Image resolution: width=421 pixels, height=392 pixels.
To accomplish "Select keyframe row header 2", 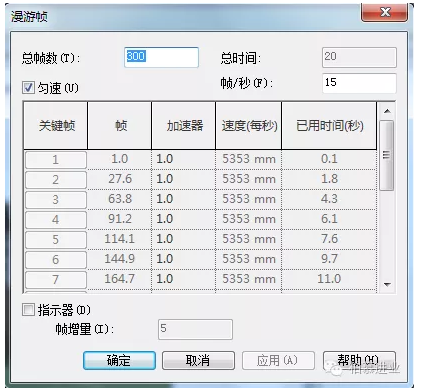I will tap(56, 180).
